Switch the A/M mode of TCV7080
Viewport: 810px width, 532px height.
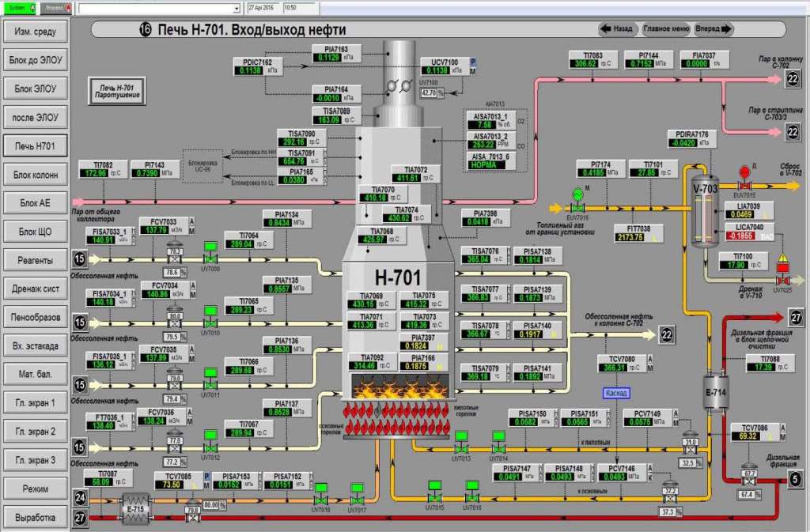coord(650,364)
